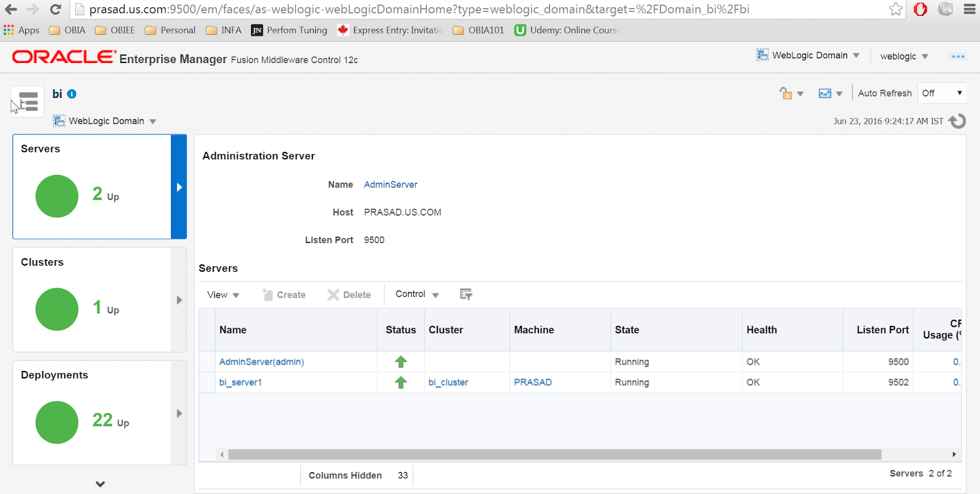Click the performance chart icon
The height and width of the screenshot is (494, 980).
point(825,93)
